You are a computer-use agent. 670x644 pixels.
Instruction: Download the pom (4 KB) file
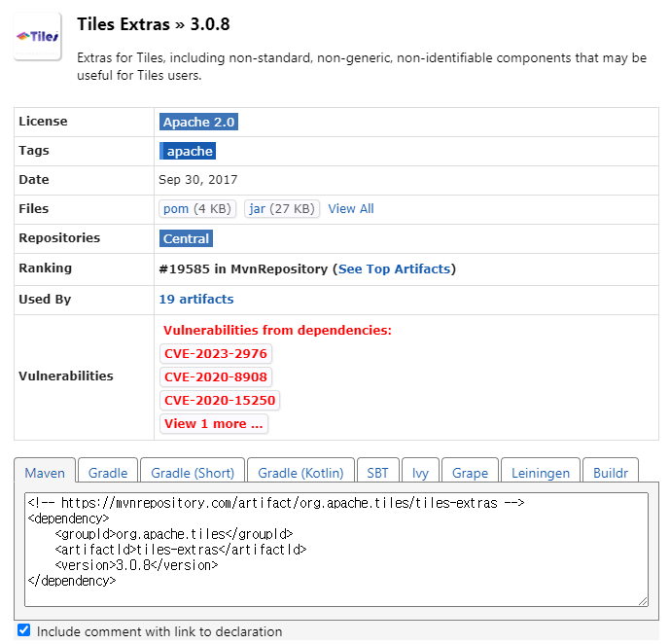click(197, 208)
